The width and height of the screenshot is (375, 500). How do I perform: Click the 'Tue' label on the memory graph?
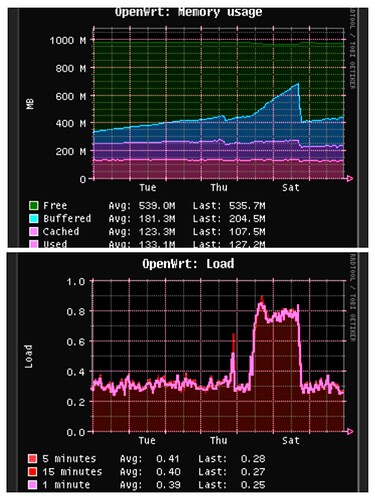click(148, 188)
